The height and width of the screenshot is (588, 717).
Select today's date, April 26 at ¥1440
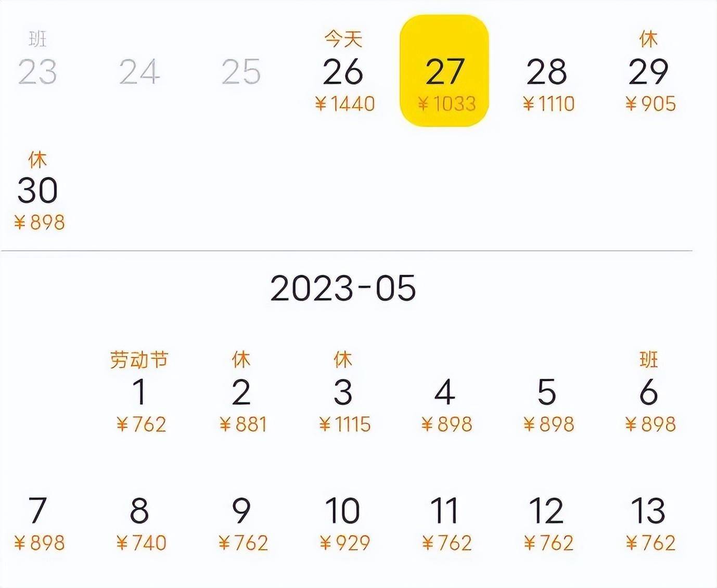click(343, 73)
